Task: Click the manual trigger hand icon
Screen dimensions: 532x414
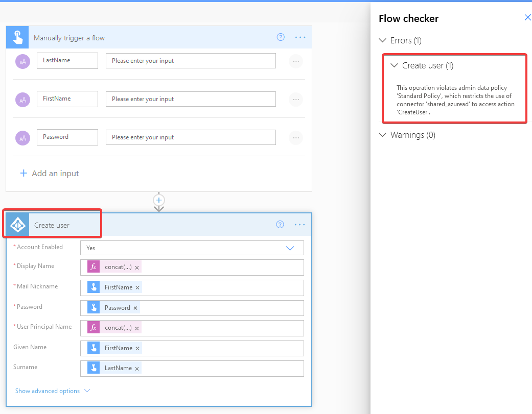Action: (x=17, y=37)
